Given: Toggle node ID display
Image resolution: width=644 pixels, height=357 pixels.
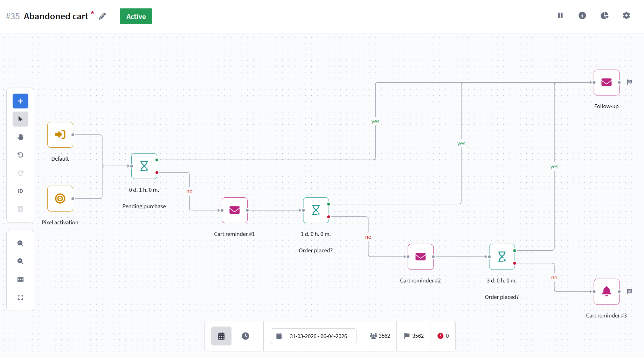Looking at the screenshot, I should coord(20,191).
